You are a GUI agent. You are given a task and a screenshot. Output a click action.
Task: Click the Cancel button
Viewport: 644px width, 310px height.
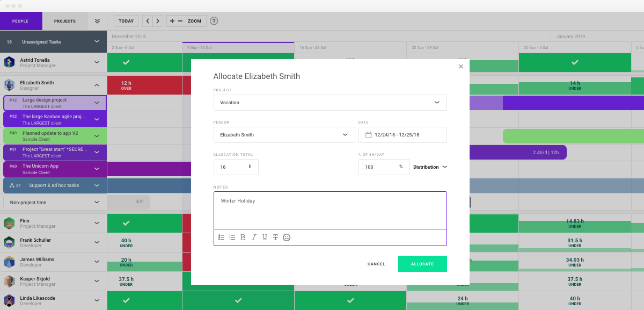[376, 264]
